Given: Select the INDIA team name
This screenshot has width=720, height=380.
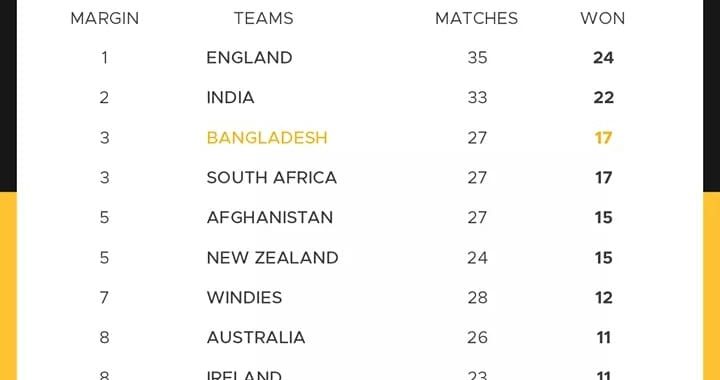Looking at the screenshot, I should pos(231,98).
